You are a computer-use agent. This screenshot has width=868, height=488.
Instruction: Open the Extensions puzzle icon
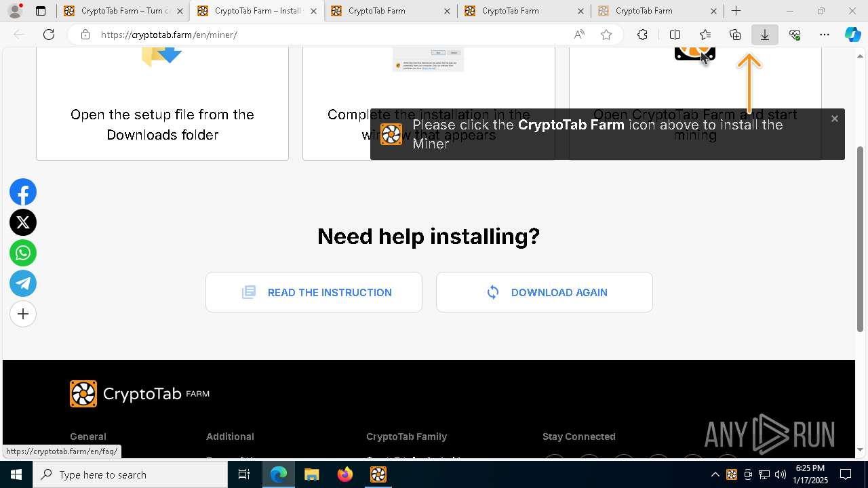coord(642,35)
